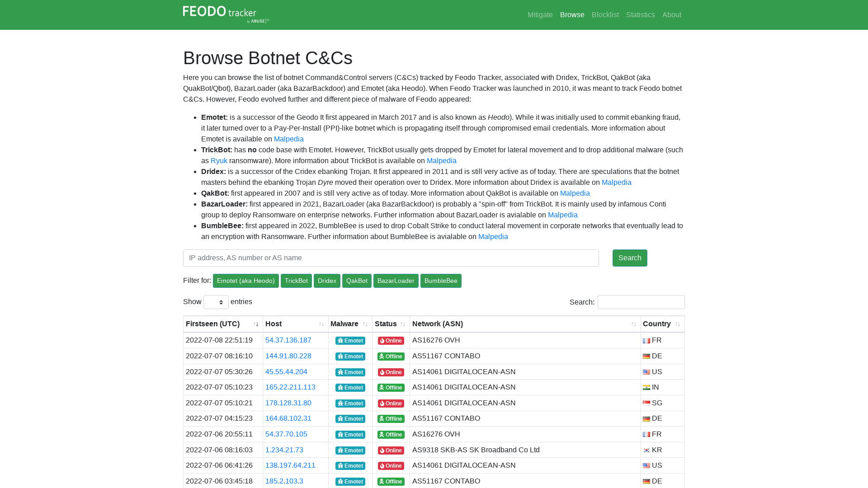Open Malpedia link for BumbleBee
868x488 pixels.
[493, 237]
